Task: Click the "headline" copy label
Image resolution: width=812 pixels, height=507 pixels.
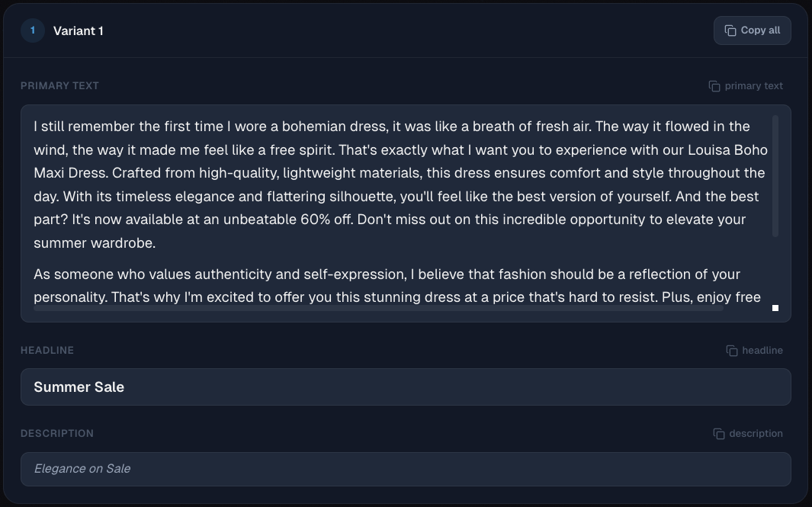Action: [x=762, y=350]
